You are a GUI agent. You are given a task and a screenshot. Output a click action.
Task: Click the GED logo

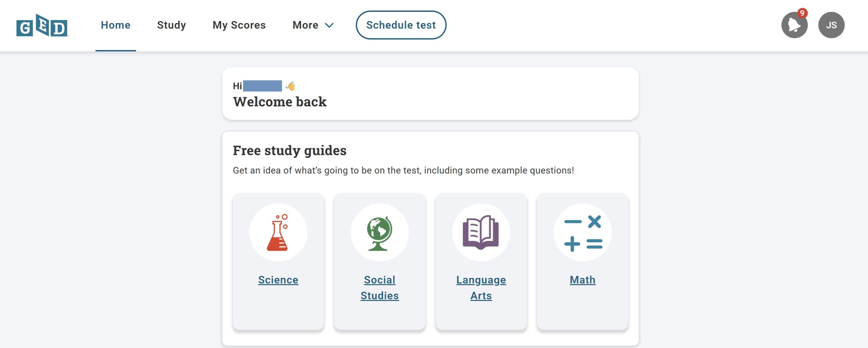point(42,25)
